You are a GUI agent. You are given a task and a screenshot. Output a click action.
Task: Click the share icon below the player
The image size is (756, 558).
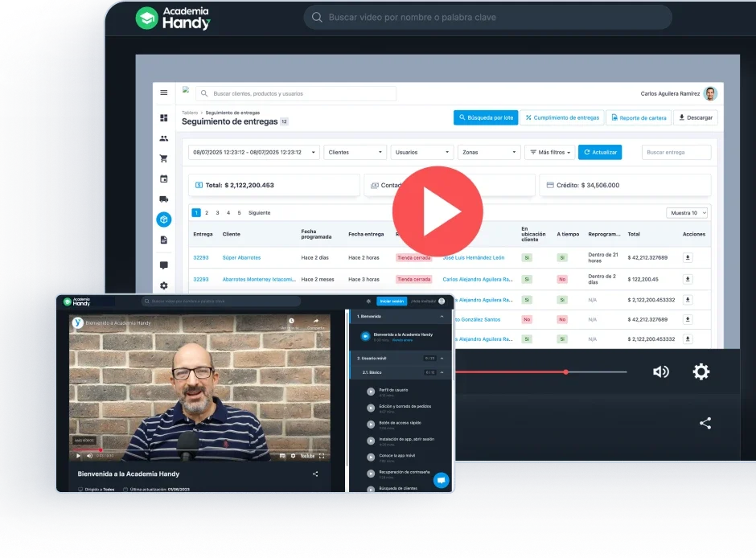(x=705, y=423)
